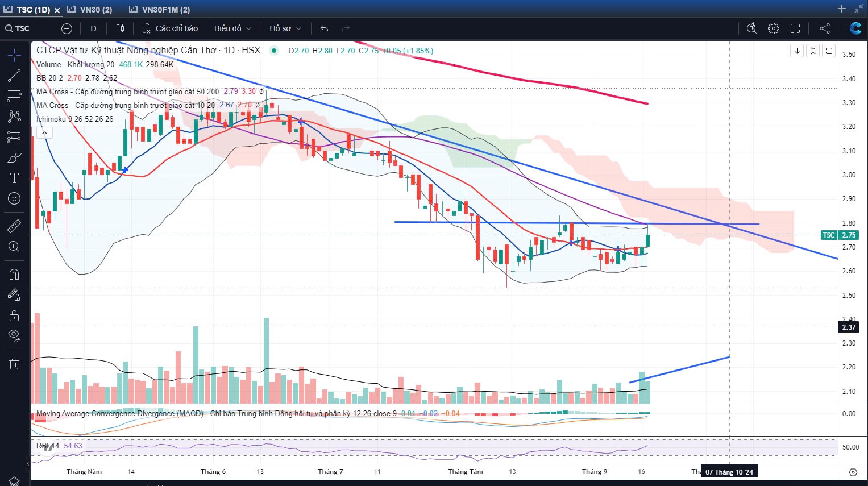Select the text annotation tool
The image size is (868, 486).
[14, 178]
